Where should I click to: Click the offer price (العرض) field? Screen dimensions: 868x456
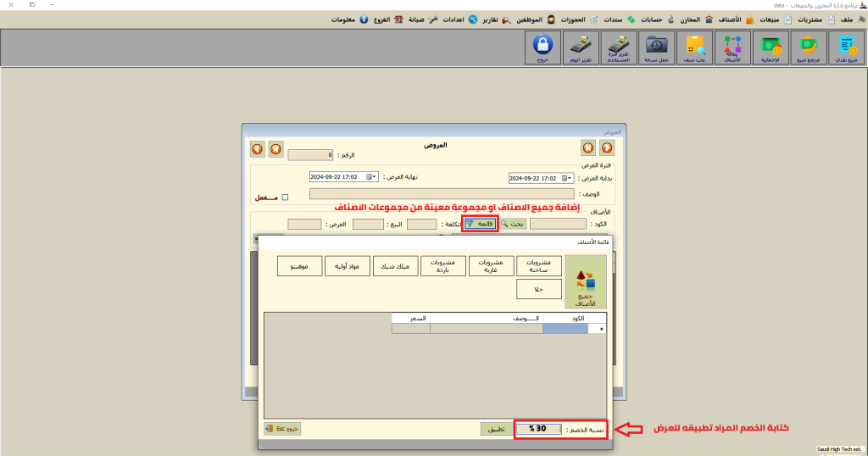pos(304,224)
